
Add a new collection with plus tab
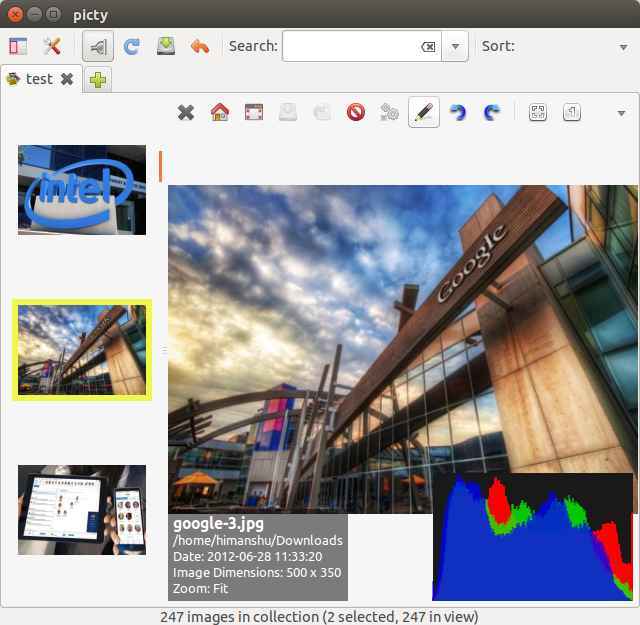tap(98, 79)
